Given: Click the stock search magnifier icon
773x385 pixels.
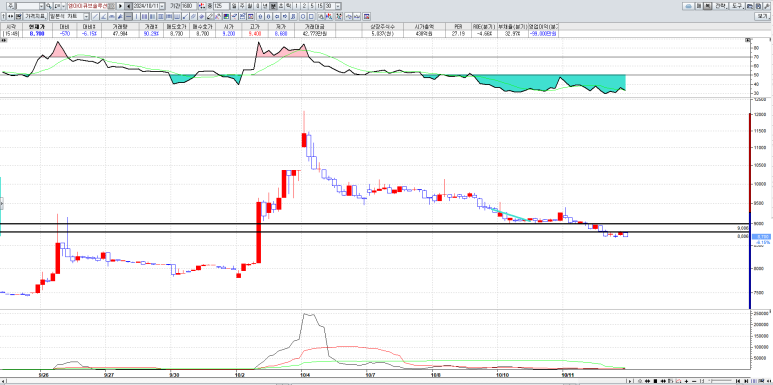Looking at the screenshot, I should 49,6.
